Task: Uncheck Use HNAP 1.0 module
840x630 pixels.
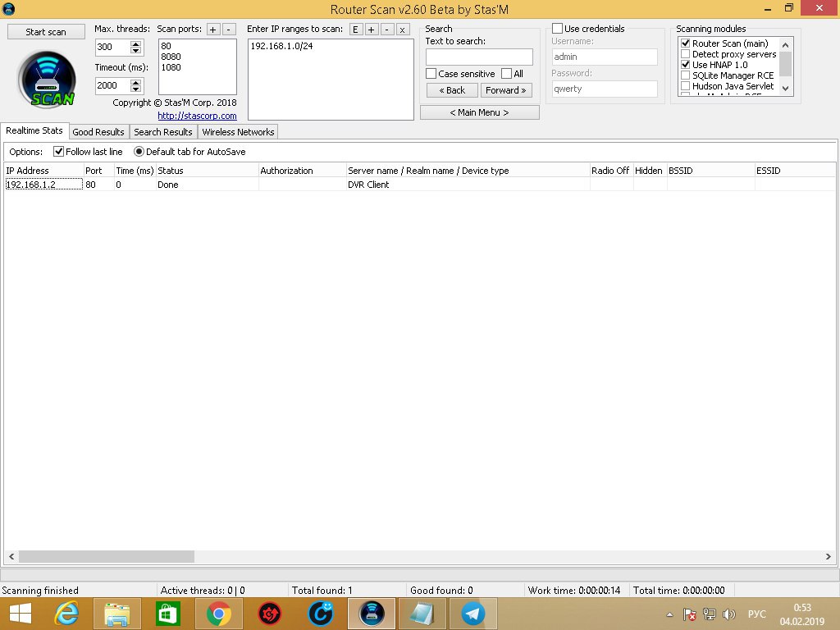Action: 685,64
